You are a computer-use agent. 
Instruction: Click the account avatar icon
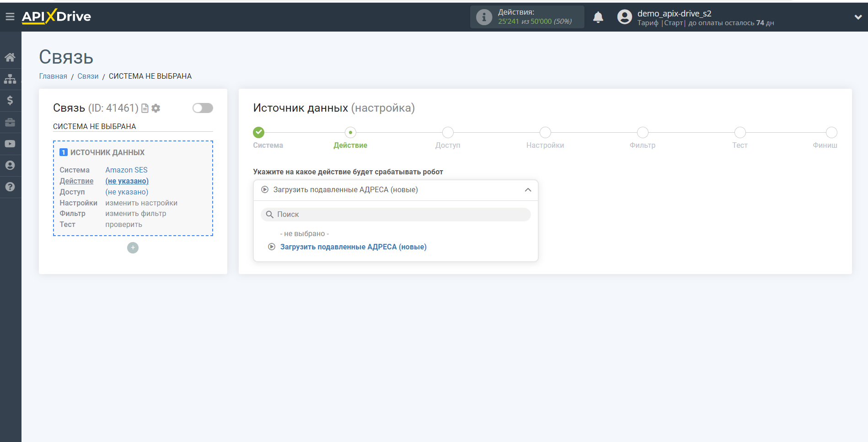pos(624,17)
